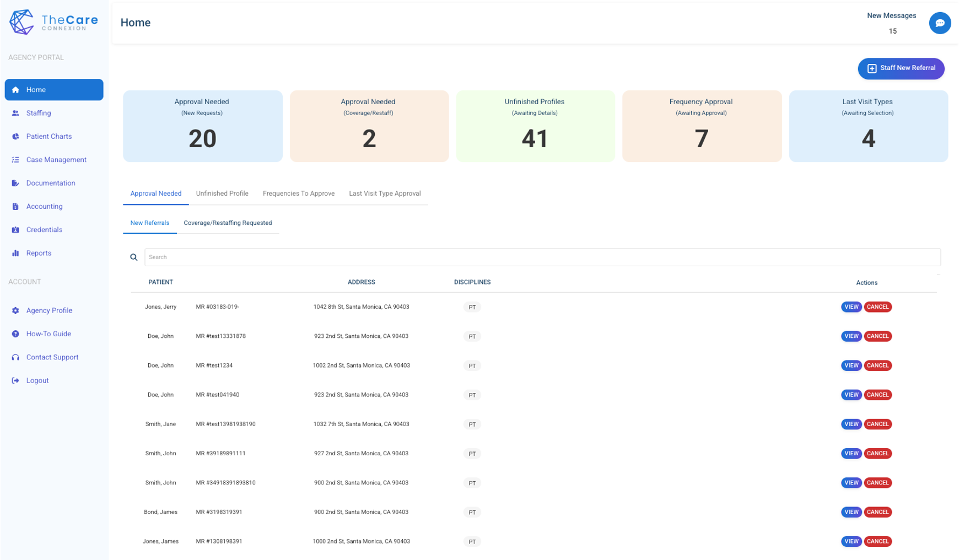Click the Accounting invoice icon

[15, 207]
